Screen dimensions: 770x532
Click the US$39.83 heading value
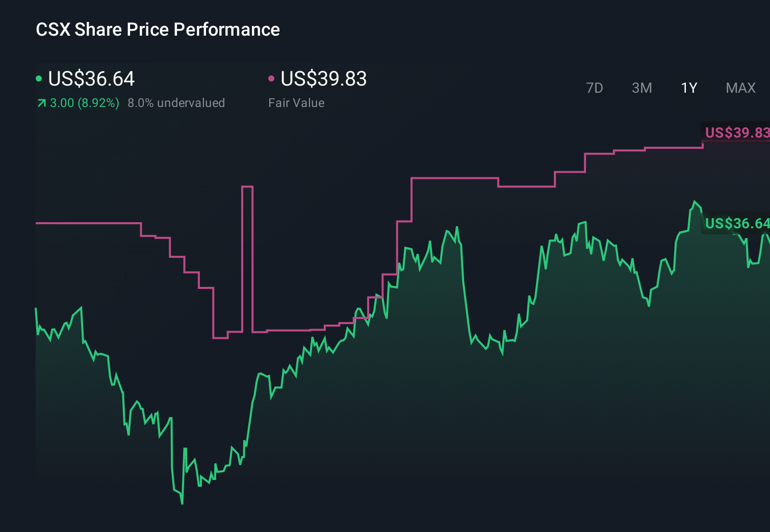tap(325, 79)
